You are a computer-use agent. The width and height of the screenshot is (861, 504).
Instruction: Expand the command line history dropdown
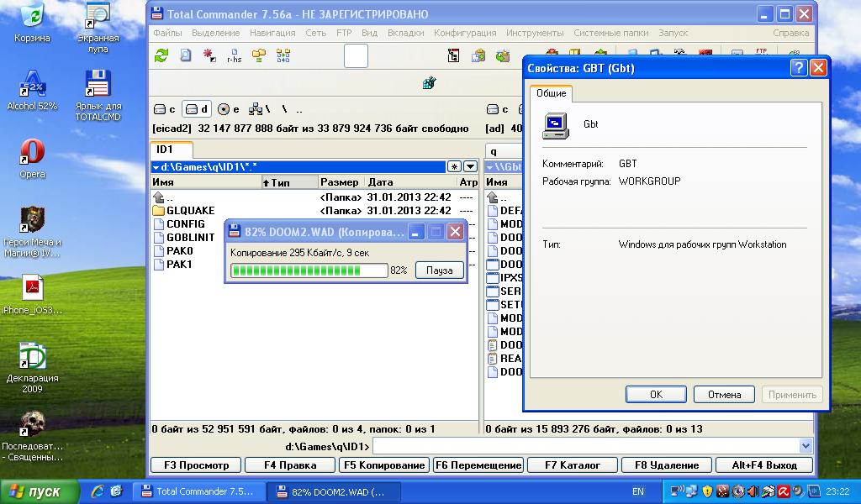806,446
